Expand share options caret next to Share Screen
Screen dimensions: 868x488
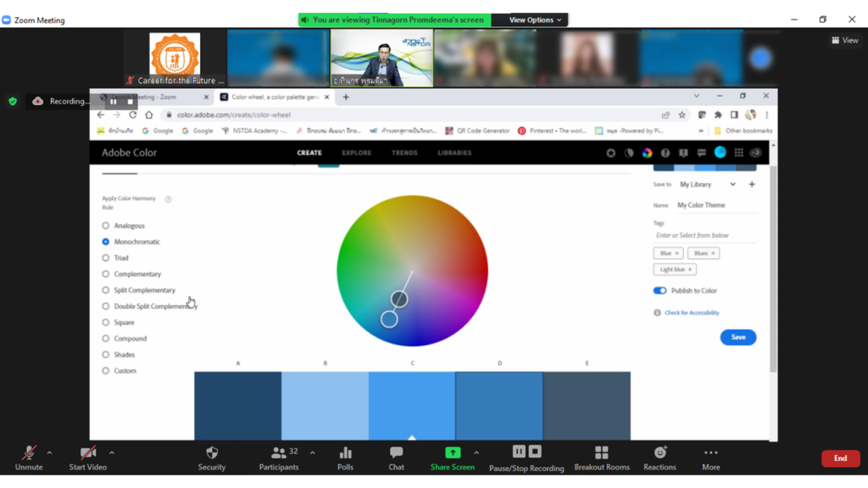pyautogui.click(x=476, y=453)
